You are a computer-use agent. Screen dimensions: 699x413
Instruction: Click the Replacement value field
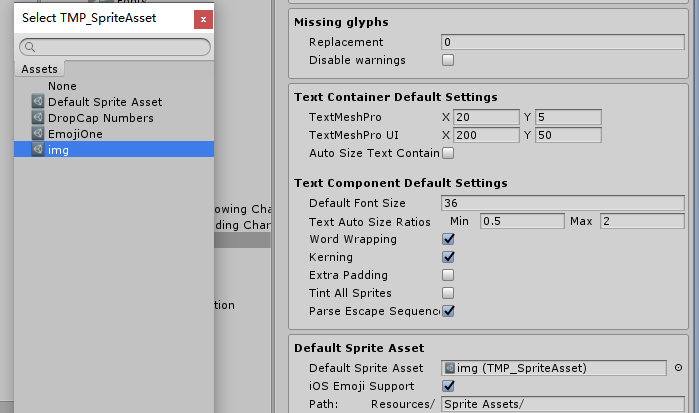(x=563, y=42)
